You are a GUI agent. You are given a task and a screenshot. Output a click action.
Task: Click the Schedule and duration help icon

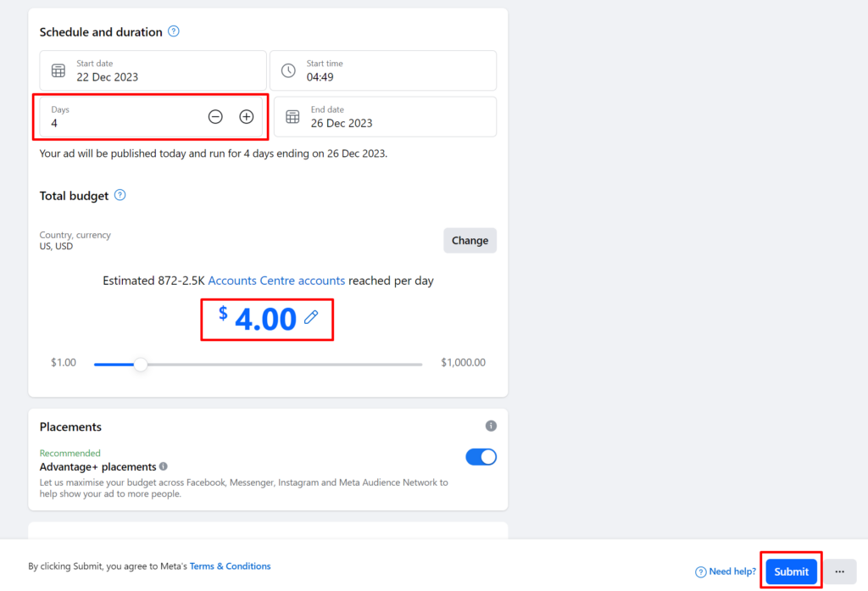(173, 31)
